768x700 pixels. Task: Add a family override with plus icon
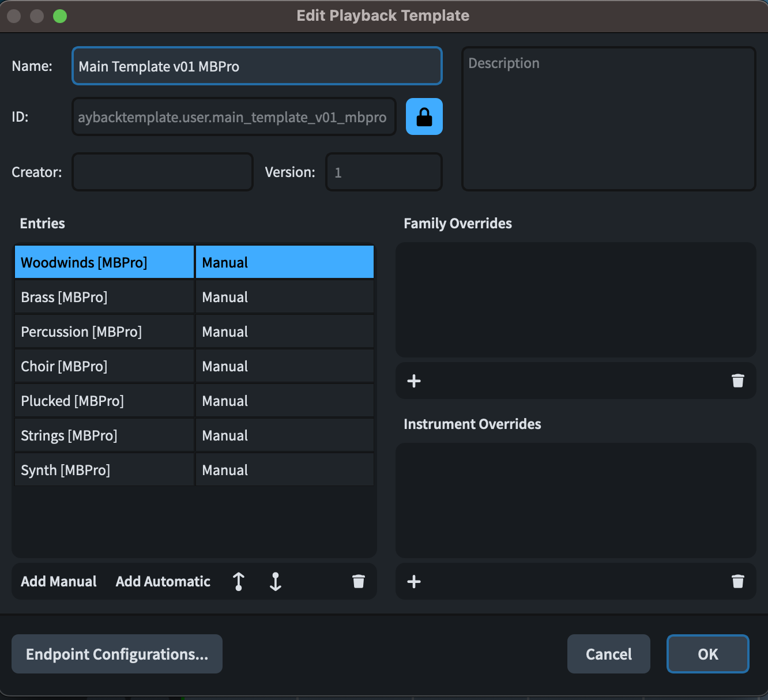[x=414, y=381]
